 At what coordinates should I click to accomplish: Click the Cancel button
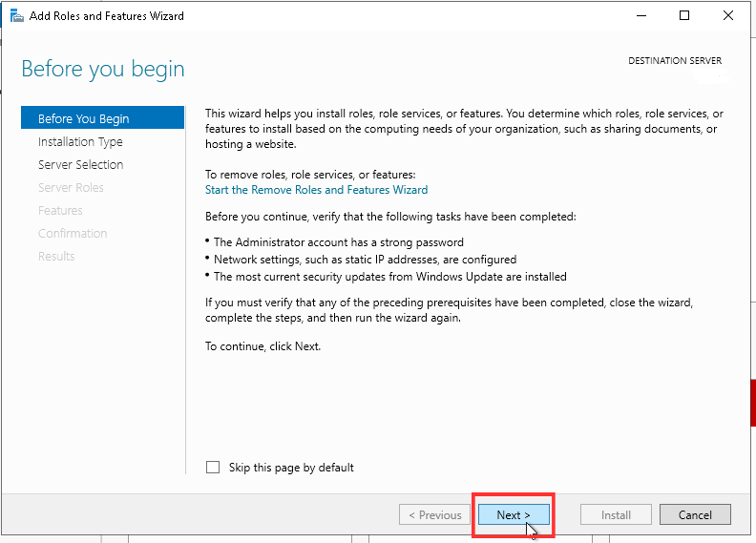point(695,514)
